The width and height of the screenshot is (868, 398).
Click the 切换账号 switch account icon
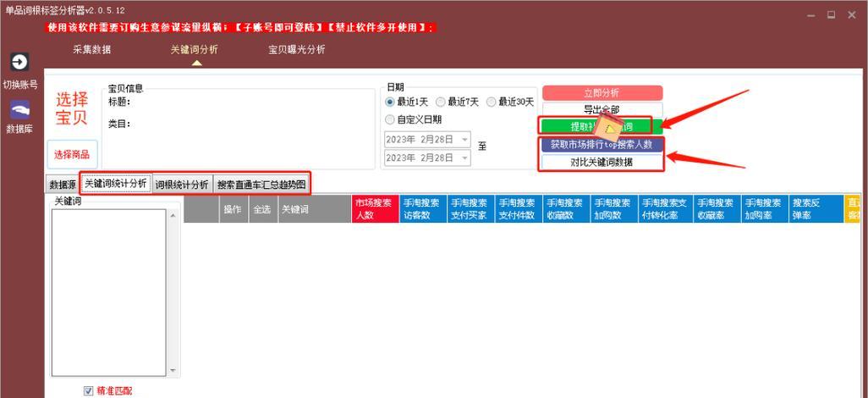point(20,62)
